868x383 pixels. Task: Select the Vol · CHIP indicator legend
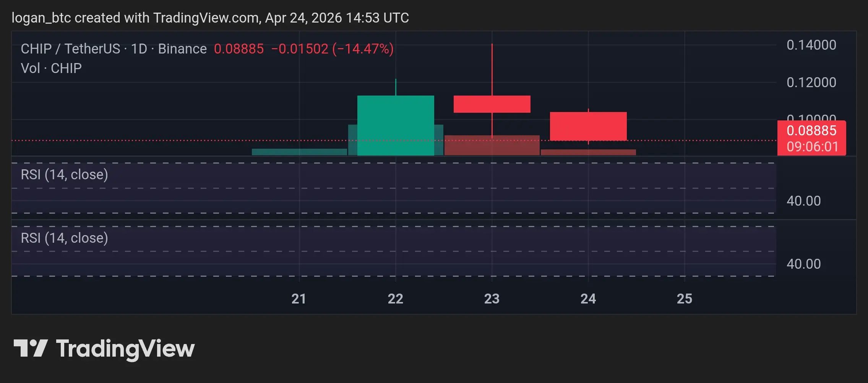(51, 68)
